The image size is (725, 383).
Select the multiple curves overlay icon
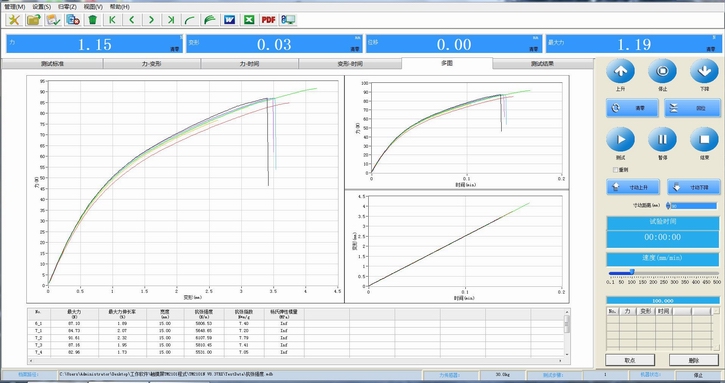tap(210, 19)
